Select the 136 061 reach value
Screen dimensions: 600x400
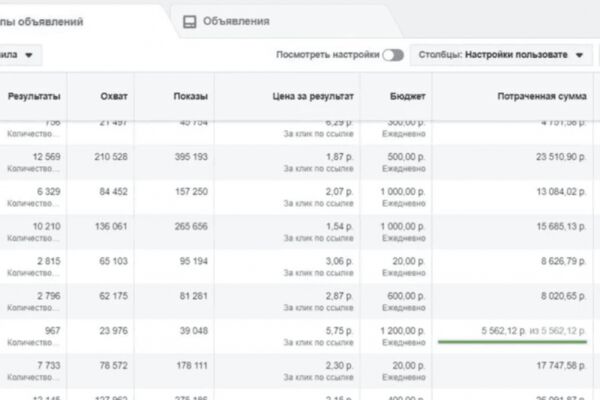(111, 226)
